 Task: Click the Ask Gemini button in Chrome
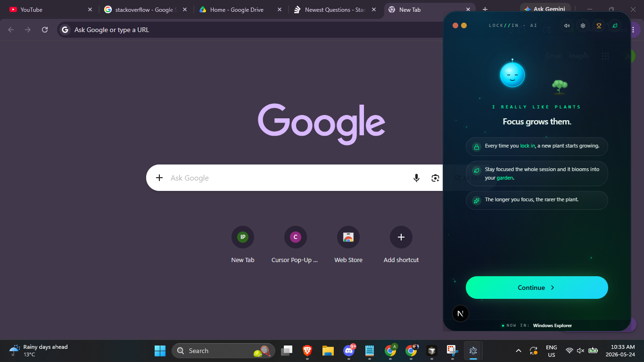point(545,9)
